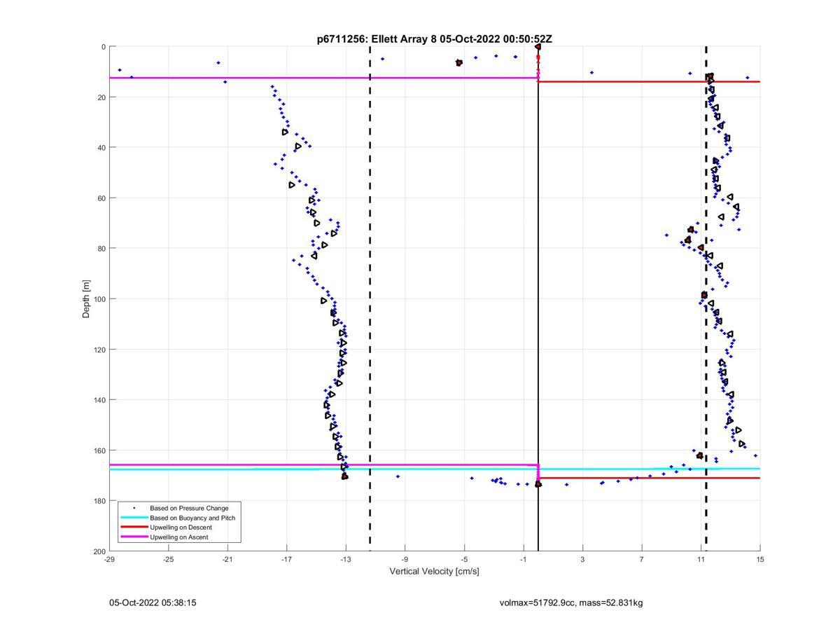
Task: Click the red-filled marker near -5 cm/s at top
Action: (459, 63)
